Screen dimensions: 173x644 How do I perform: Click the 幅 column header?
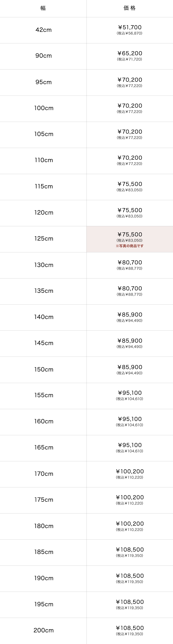(x=43, y=8)
